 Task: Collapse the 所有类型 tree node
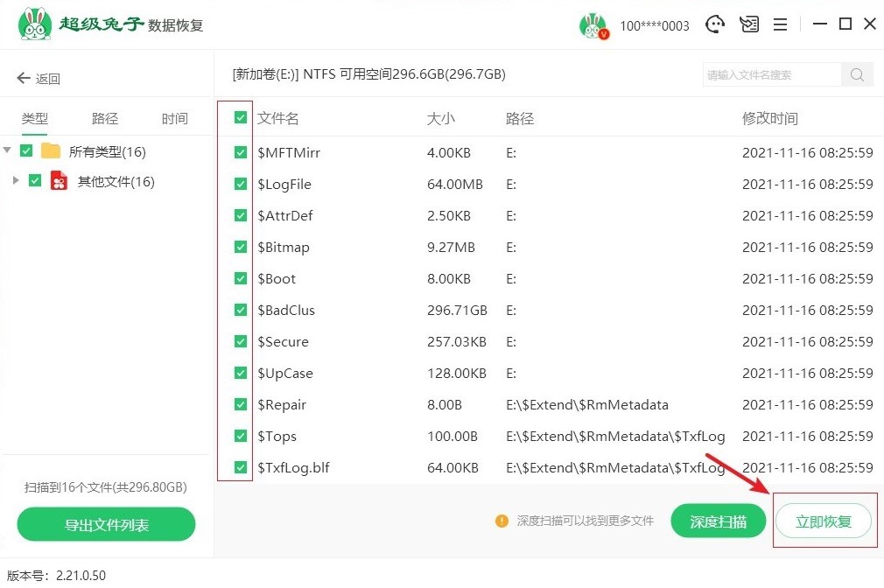coord(8,151)
